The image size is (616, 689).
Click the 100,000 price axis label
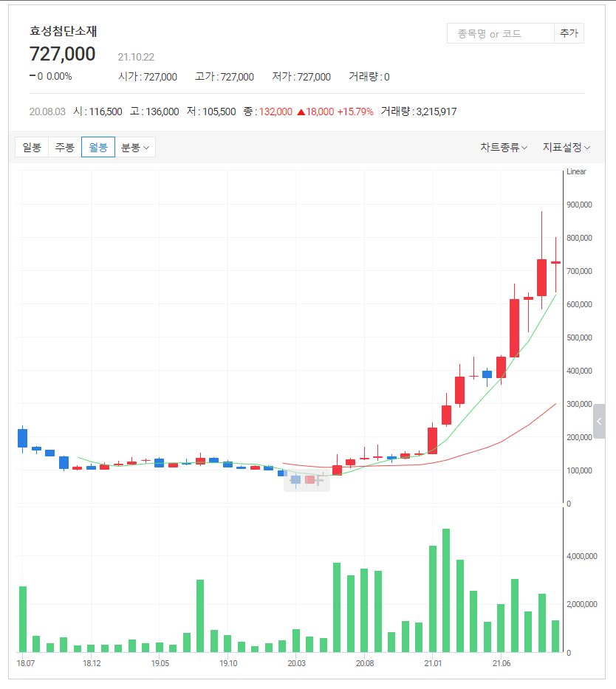pyautogui.click(x=579, y=470)
